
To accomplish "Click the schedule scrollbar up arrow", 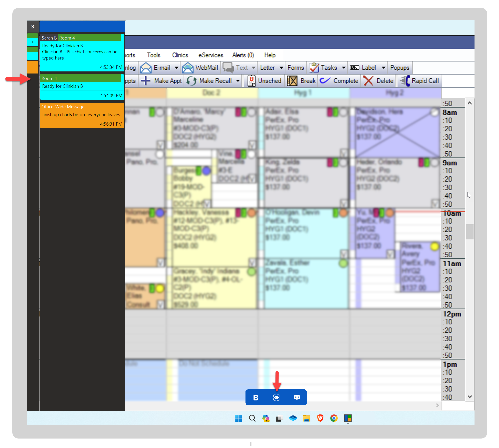I will pos(470,103).
